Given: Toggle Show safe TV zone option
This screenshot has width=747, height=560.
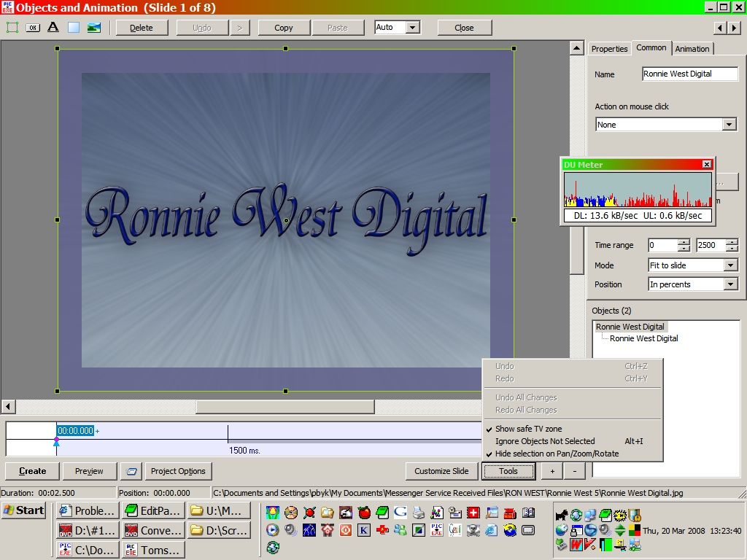Looking at the screenshot, I should [x=528, y=429].
